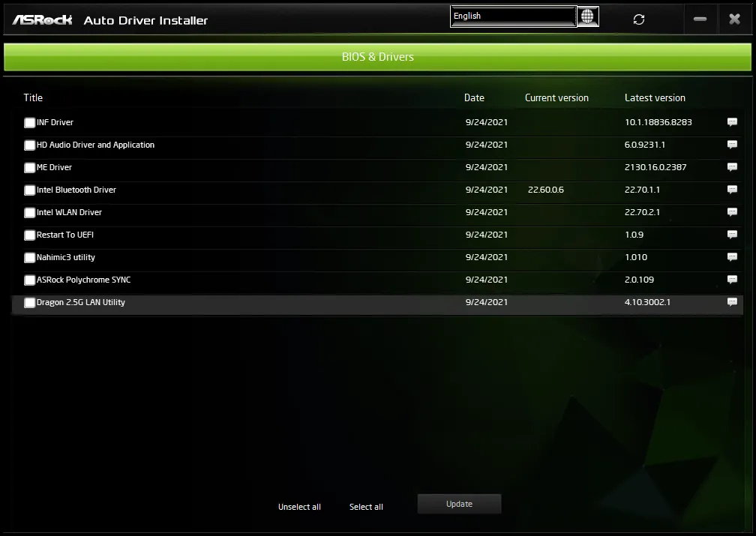Click the refresh icon in title bar
756x536 pixels.
(x=639, y=19)
